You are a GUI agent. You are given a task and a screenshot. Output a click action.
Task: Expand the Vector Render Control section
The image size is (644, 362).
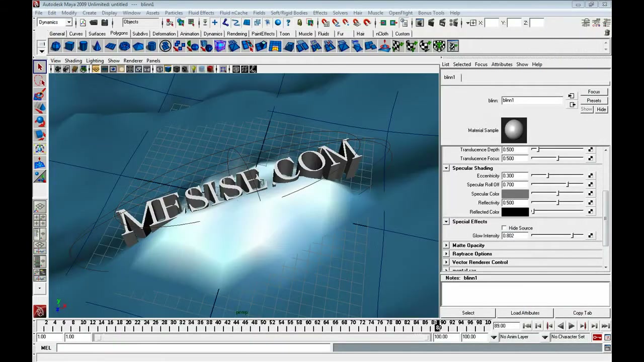(x=446, y=262)
